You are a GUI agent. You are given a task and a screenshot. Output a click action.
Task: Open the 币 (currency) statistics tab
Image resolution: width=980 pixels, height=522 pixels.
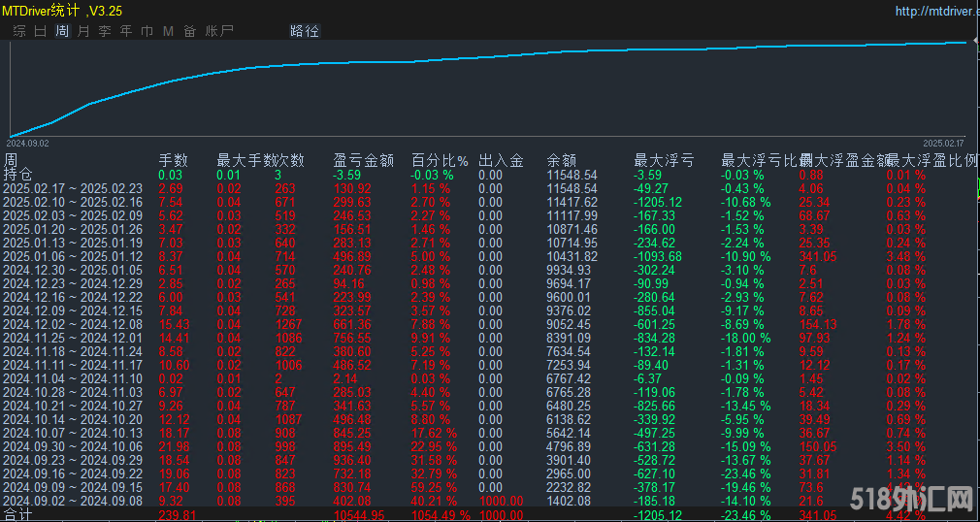click(147, 31)
